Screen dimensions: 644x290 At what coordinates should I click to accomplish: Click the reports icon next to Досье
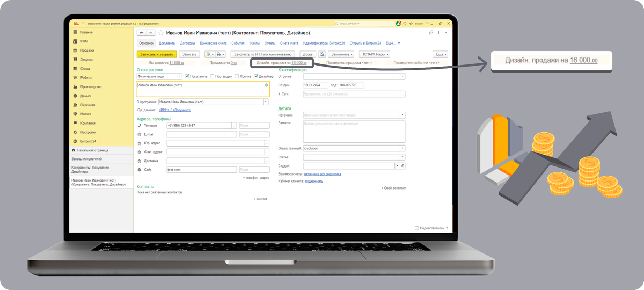point(322,54)
